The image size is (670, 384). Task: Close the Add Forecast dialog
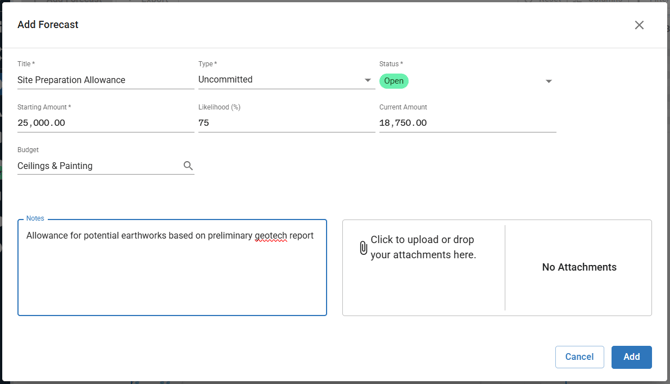639,25
